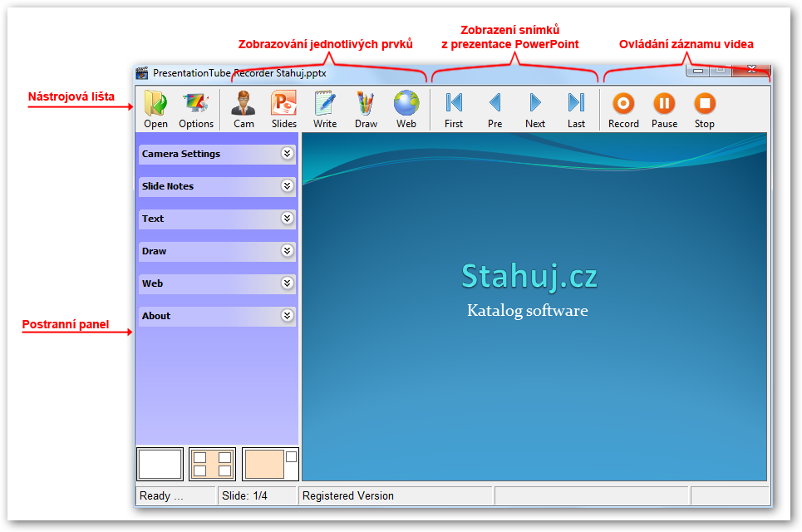Screen dimensions: 802x532
Task: Show the Web browser globe
Action: pyautogui.click(x=406, y=109)
